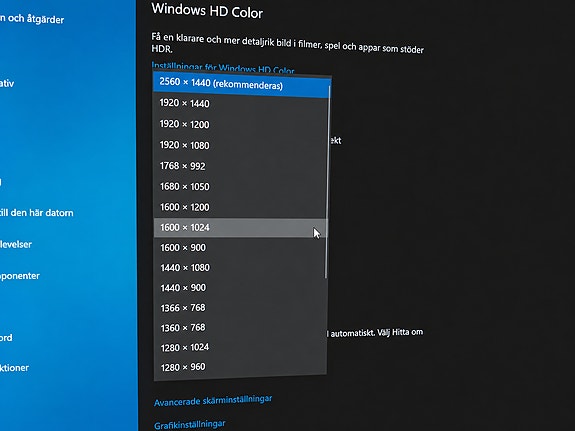Select the 1440 × 1080 resolution
The width and height of the screenshot is (575, 431).
point(240,268)
